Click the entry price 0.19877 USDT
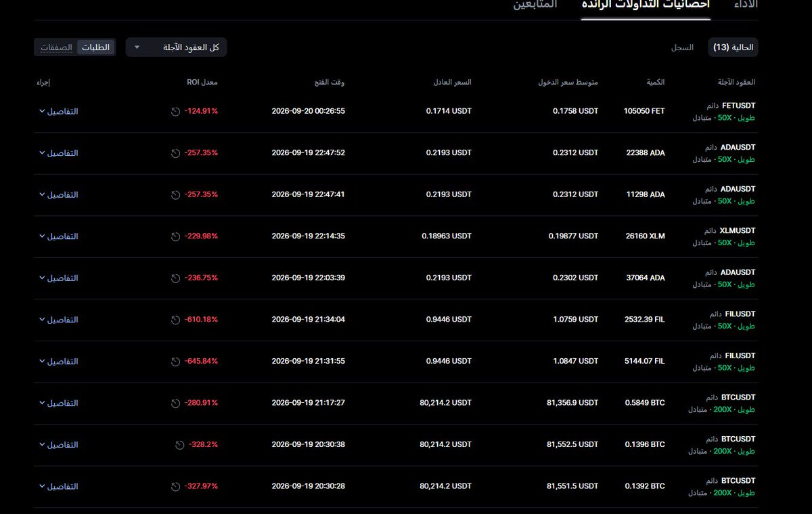Viewport: 812px width, 514px height. pyautogui.click(x=573, y=236)
